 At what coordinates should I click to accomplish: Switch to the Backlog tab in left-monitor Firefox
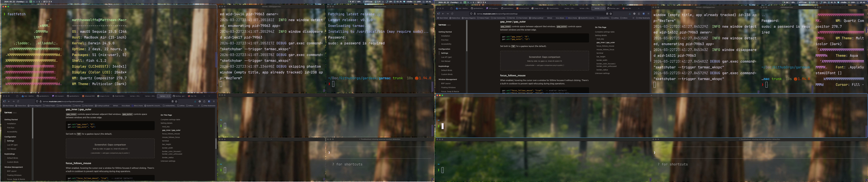tap(179, 96)
